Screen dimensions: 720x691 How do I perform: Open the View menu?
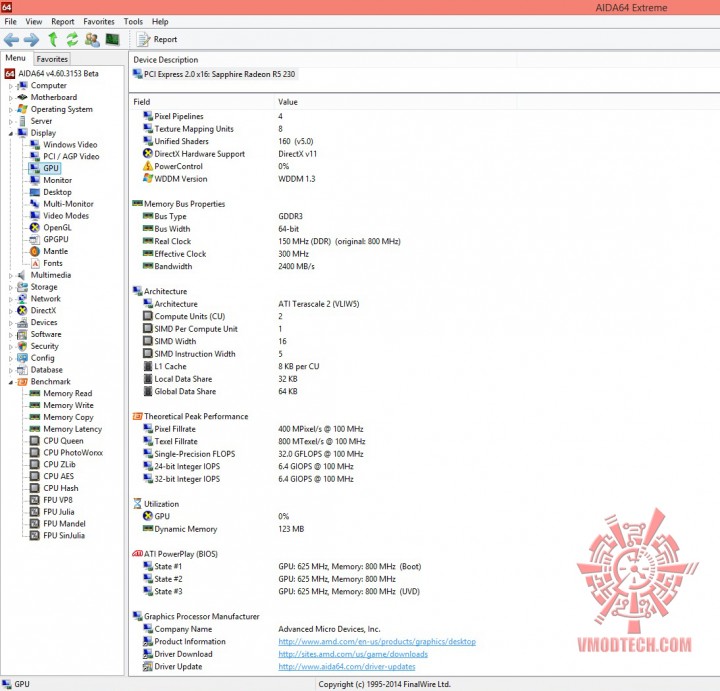[x=34, y=22]
